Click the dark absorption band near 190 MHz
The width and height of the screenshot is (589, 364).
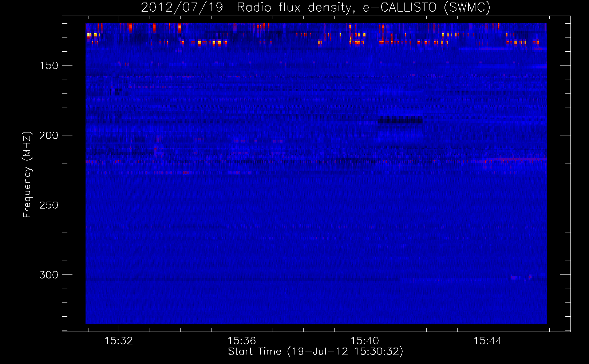(400, 120)
